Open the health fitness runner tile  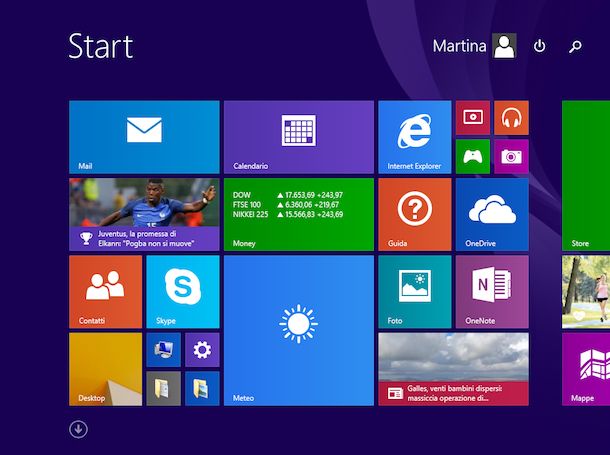[586, 292]
